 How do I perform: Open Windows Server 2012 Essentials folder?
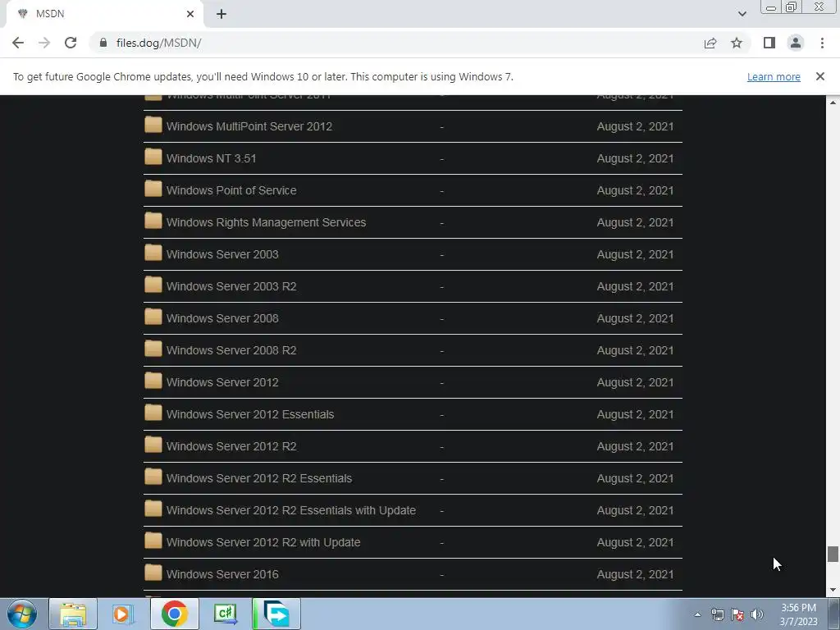click(x=249, y=414)
